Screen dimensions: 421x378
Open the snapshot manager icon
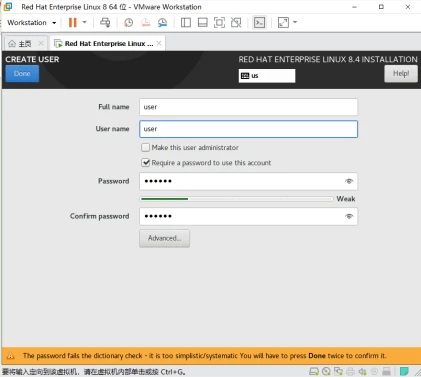[x=162, y=22]
